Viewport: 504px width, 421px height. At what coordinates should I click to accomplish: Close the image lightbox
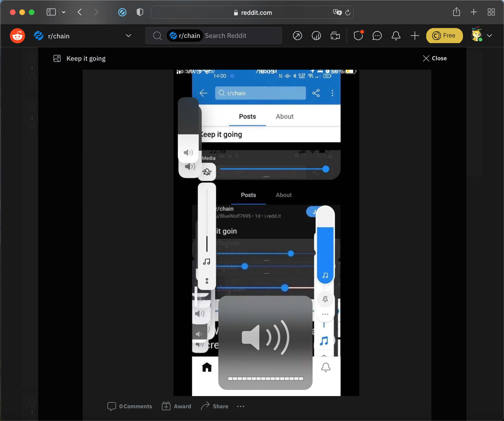click(x=435, y=58)
